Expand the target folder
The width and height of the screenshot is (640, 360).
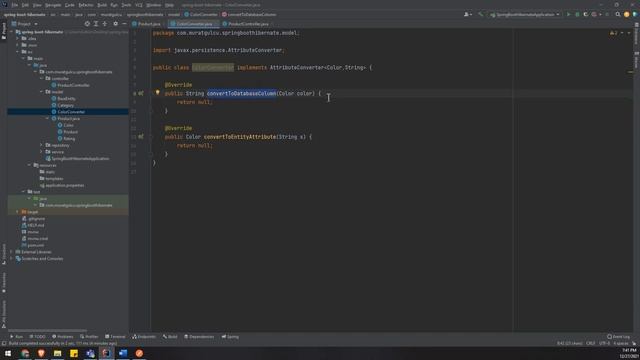click(17, 212)
